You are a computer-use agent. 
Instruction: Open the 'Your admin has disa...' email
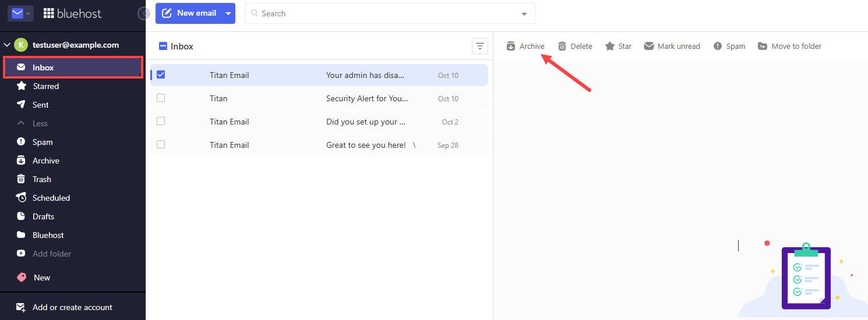[319, 75]
